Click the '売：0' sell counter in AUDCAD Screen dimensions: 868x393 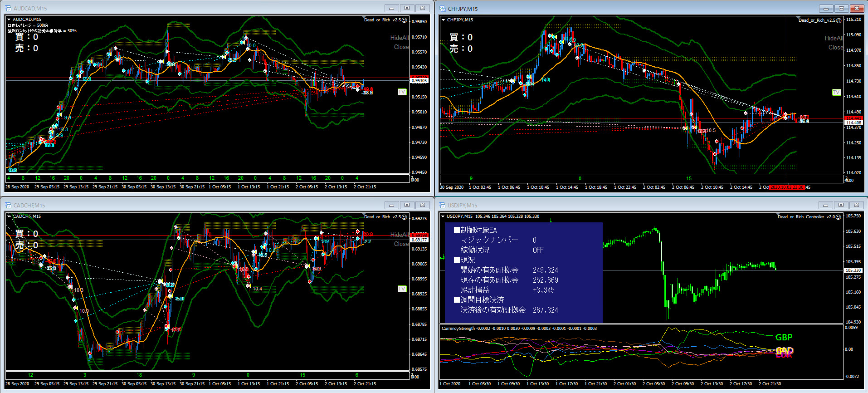point(27,48)
